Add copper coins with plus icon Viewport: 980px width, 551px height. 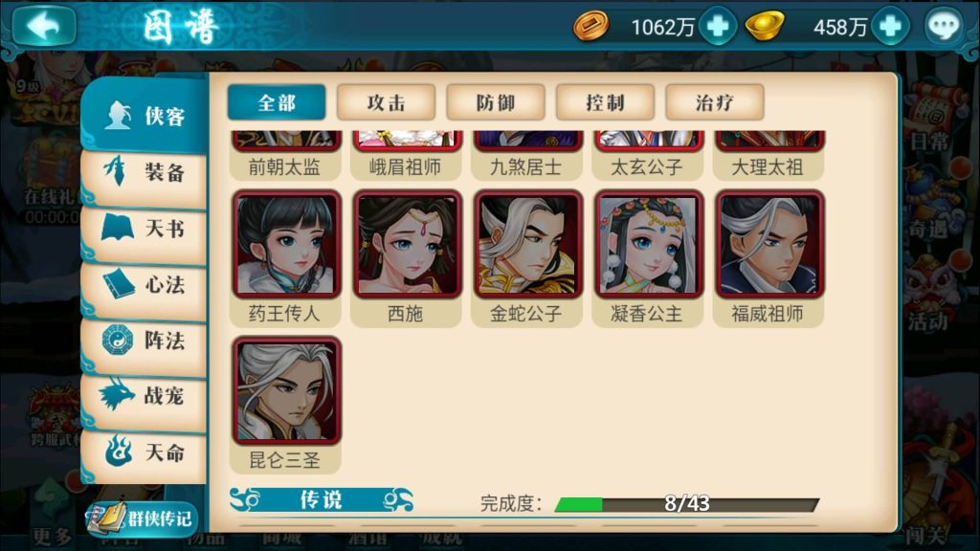click(x=718, y=26)
